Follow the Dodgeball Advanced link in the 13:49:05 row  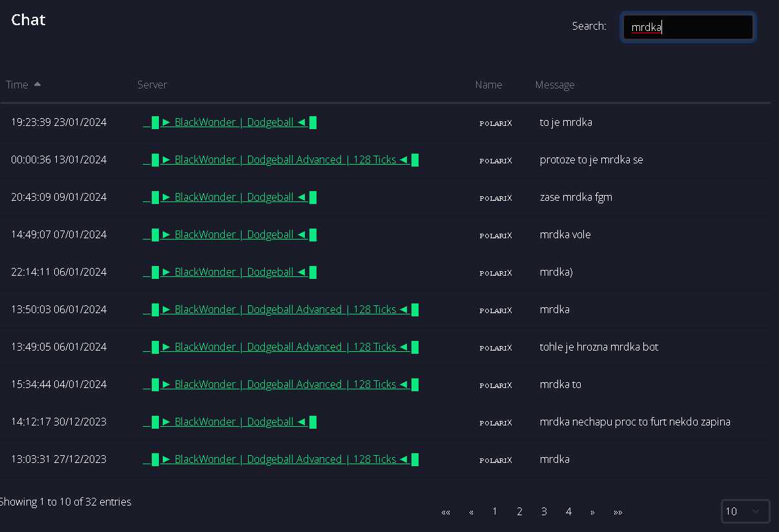click(x=280, y=347)
